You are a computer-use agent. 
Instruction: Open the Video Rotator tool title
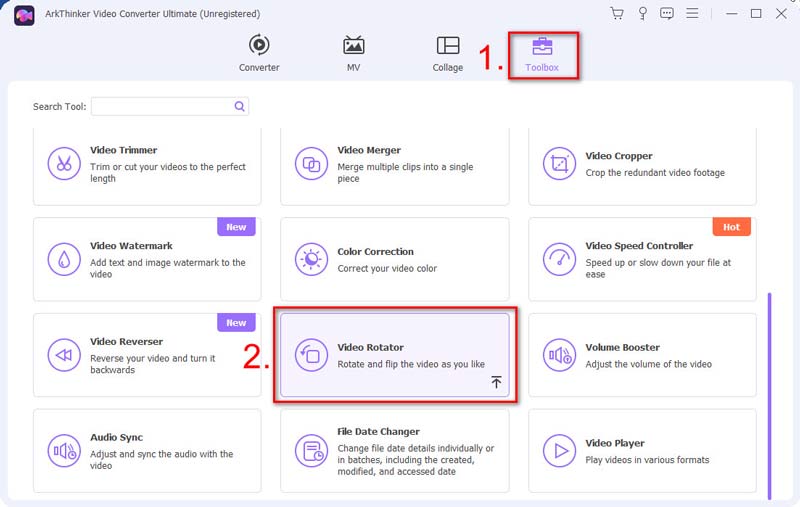click(370, 347)
